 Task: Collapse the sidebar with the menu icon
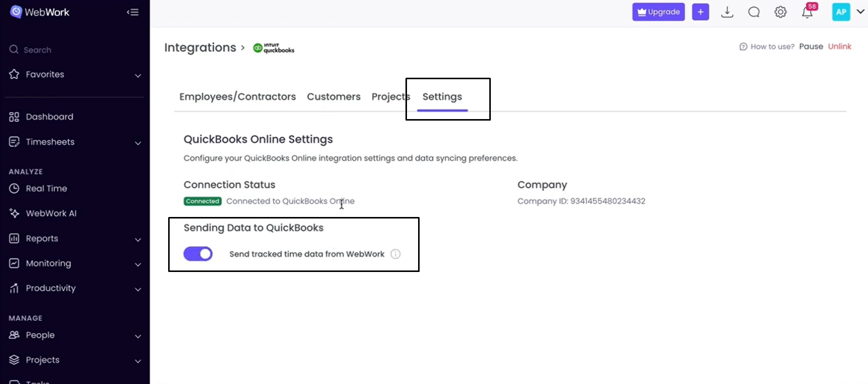click(x=133, y=12)
